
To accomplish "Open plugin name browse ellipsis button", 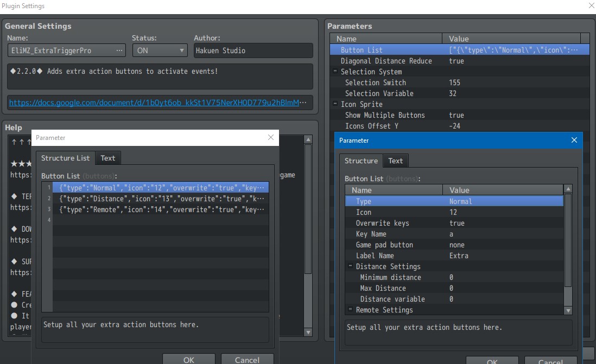I will click(x=119, y=50).
